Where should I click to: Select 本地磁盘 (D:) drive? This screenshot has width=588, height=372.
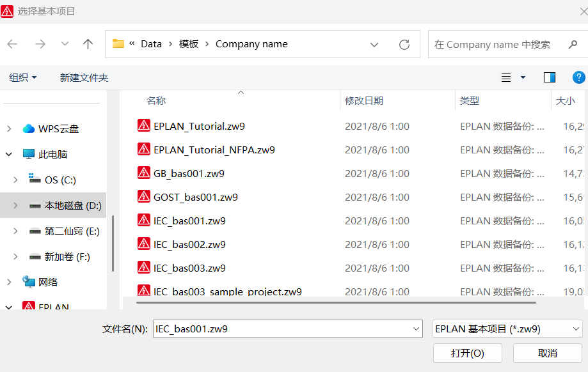coord(73,206)
